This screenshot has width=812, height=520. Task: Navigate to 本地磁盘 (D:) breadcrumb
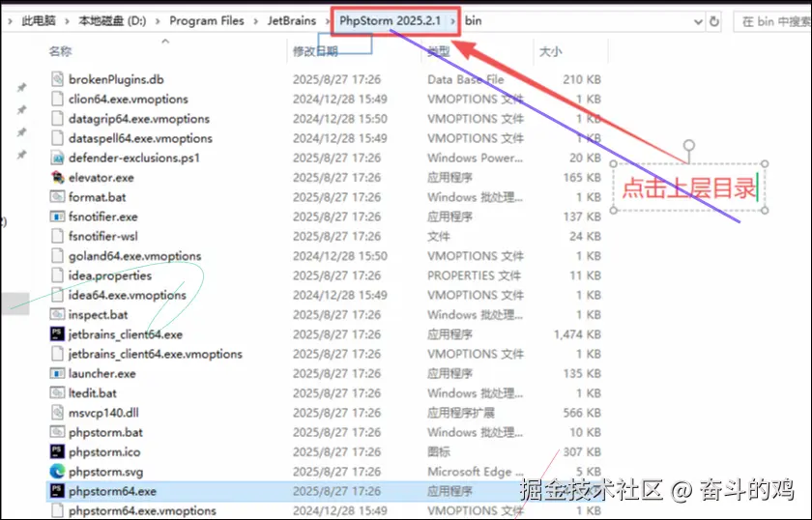[112, 20]
